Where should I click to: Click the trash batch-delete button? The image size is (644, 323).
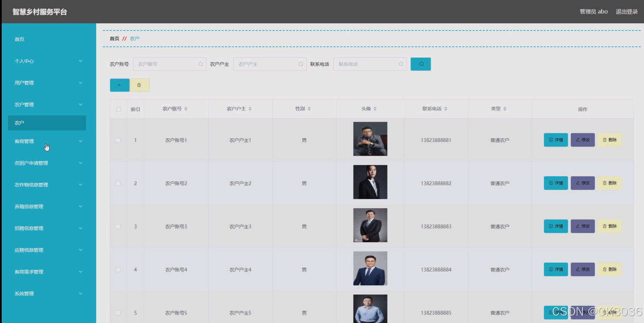[139, 85]
